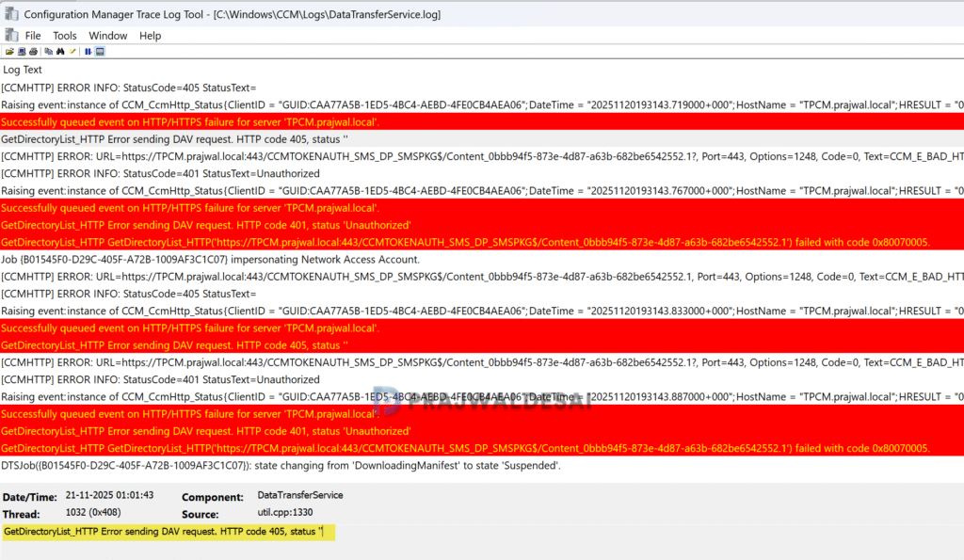Click the Date/Time value 21-11-2025 01:01:43
This screenshot has width=964, height=560.
click(109, 495)
